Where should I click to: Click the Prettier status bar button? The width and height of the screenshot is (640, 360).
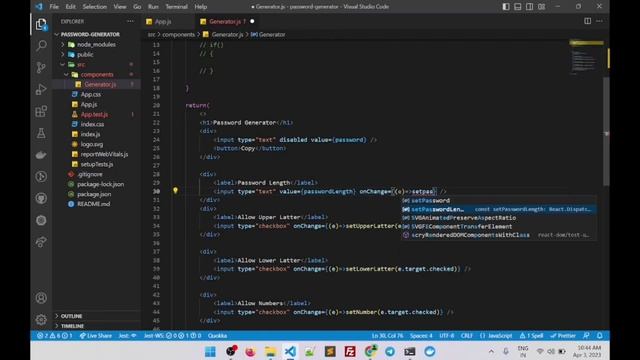(x=563, y=336)
